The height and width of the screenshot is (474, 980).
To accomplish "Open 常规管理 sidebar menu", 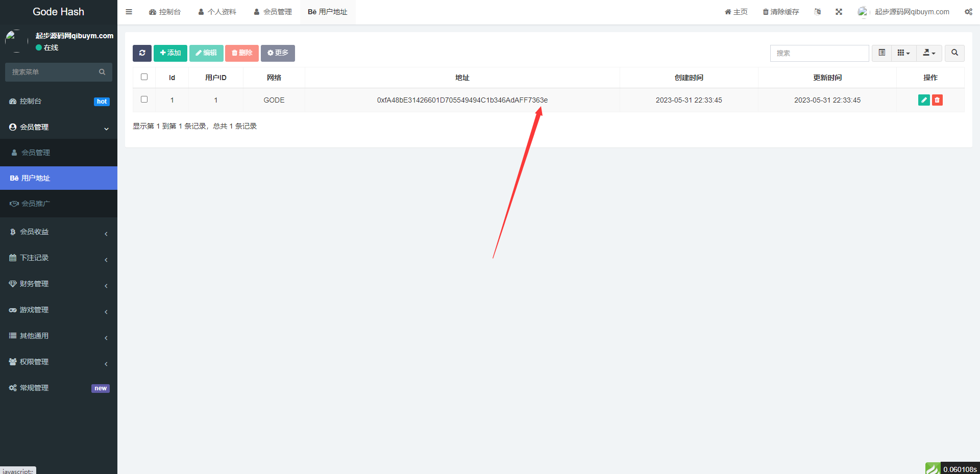I will point(59,388).
